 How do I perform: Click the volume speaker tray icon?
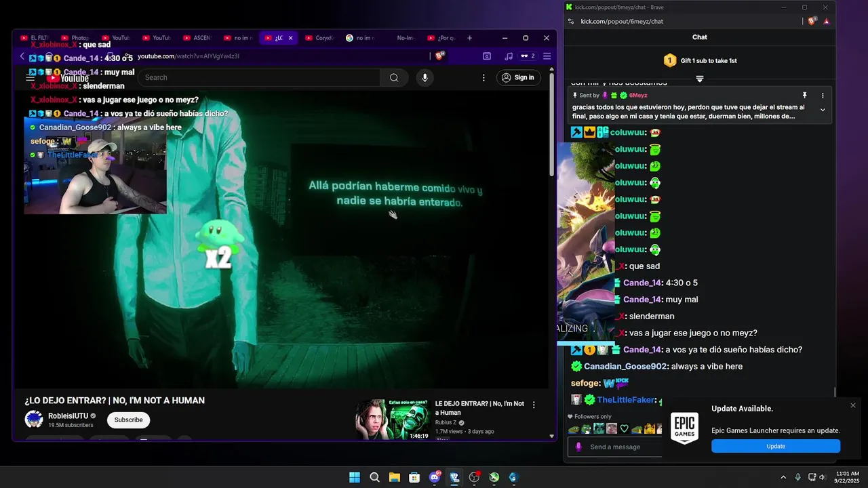point(822,477)
